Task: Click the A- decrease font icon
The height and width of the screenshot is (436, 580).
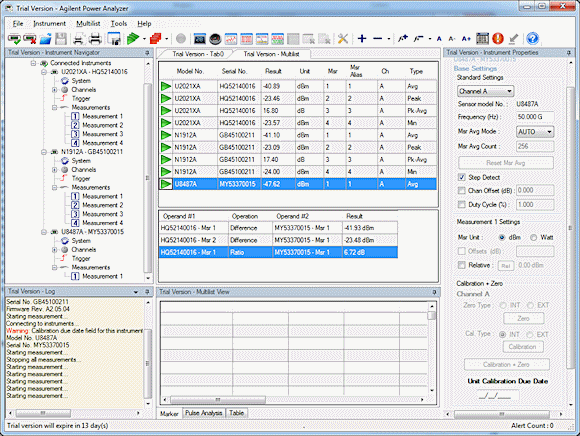Action: point(452,38)
